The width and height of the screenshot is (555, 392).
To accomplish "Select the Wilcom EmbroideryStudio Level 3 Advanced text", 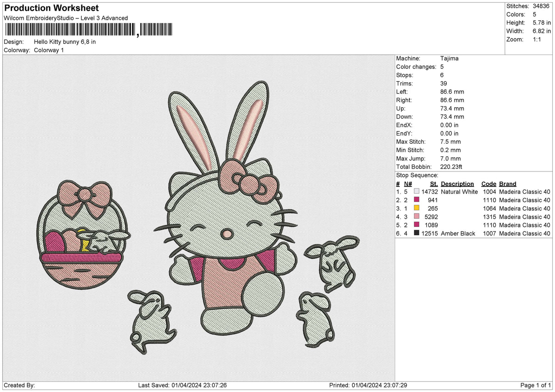I will click(66, 18).
